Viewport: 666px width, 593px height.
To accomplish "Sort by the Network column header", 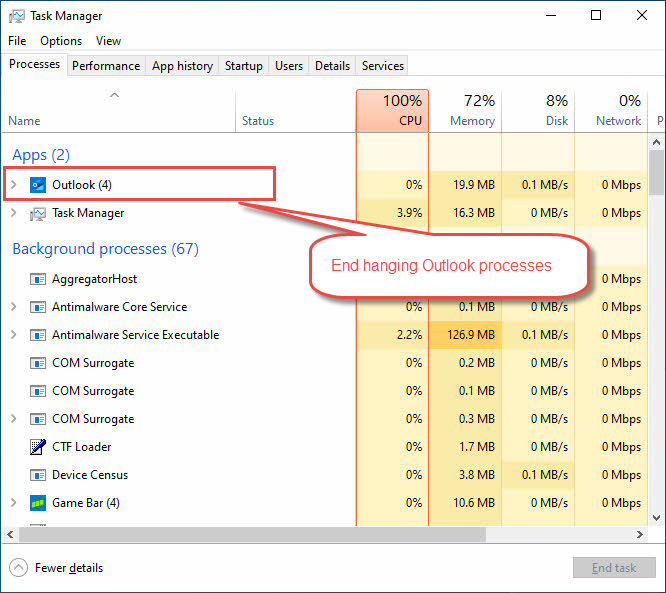I will [x=611, y=111].
